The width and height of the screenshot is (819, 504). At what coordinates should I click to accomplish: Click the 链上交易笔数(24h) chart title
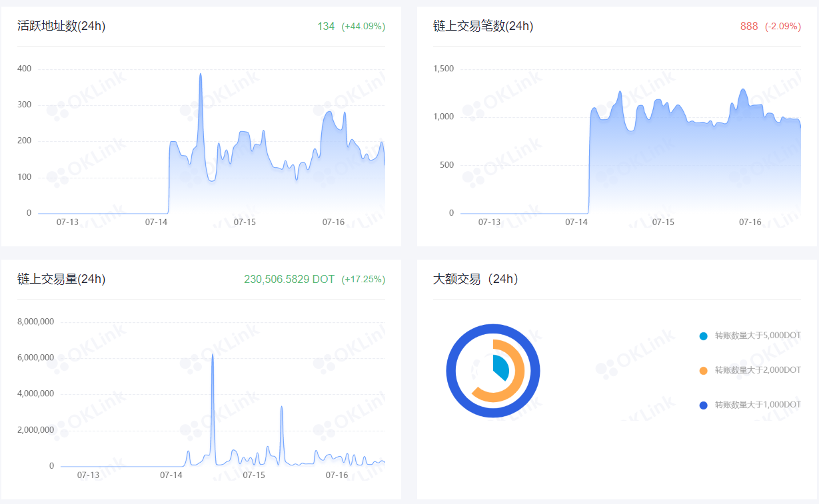coord(483,26)
